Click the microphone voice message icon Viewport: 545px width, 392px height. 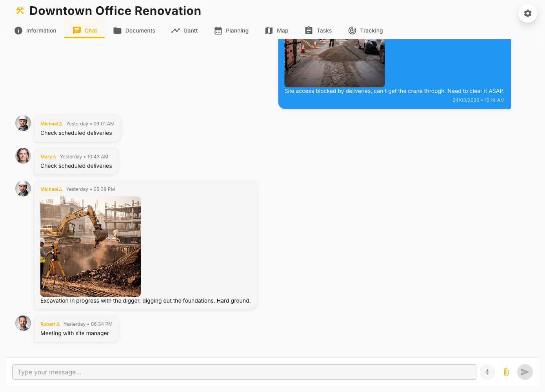487,372
